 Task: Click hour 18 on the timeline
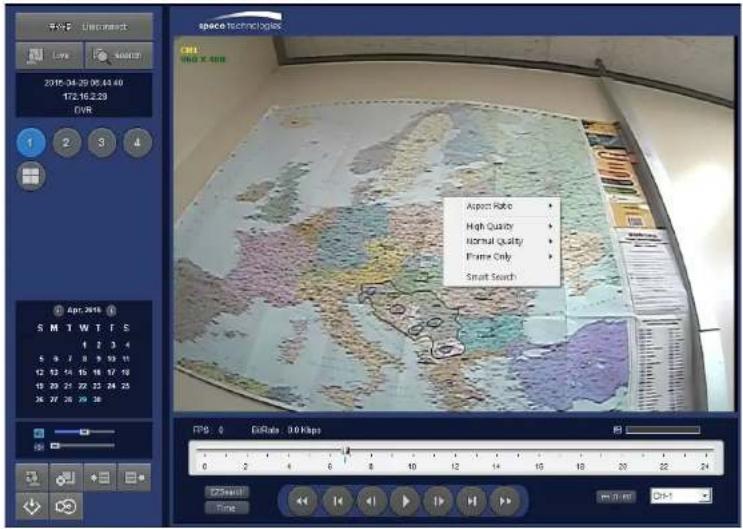coord(580,467)
